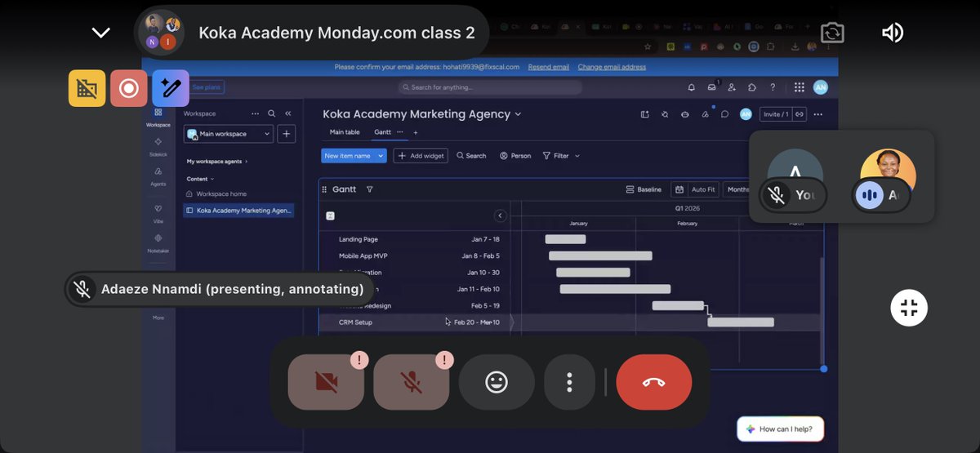Click Filter in the board toolbar
980x453 pixels.
[555, 156]
